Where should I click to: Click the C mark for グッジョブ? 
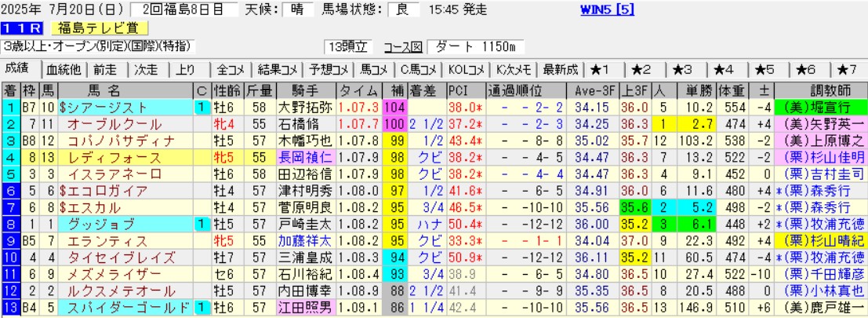tap(202, 223)
